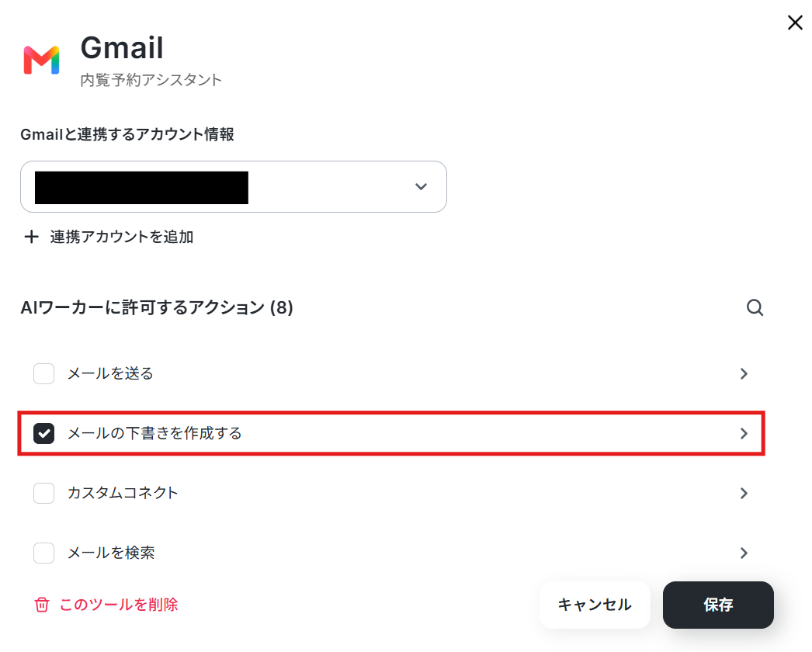Close the Gmail settings dialog
The width and height of the screenshot is (812, 652).
(x=795, y=23)
